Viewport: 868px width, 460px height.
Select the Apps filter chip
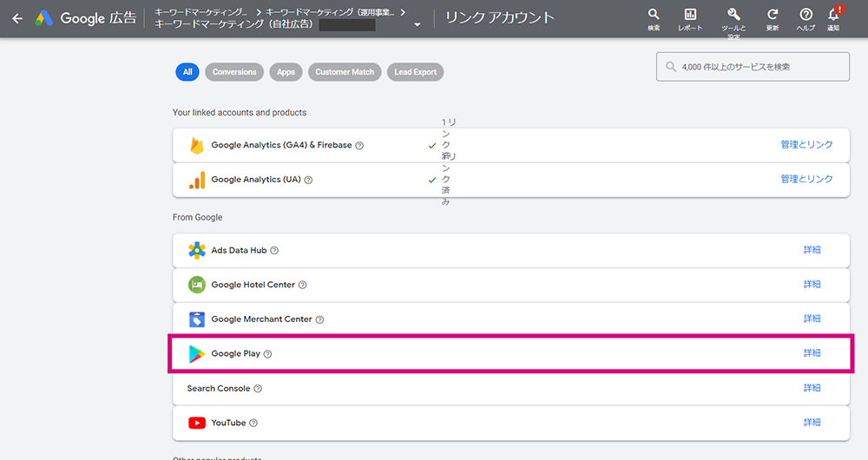coord(286,72)
